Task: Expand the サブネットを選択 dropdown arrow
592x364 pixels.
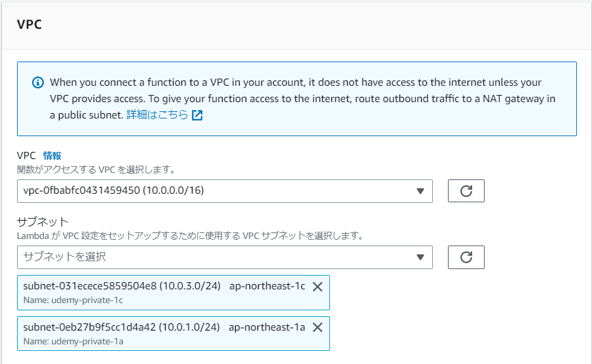Action: [420, 257]
